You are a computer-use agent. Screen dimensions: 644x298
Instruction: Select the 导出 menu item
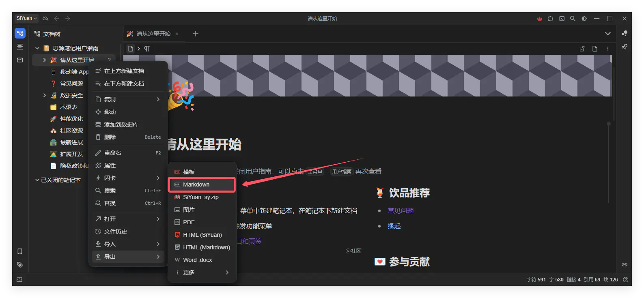coord(128,257)
